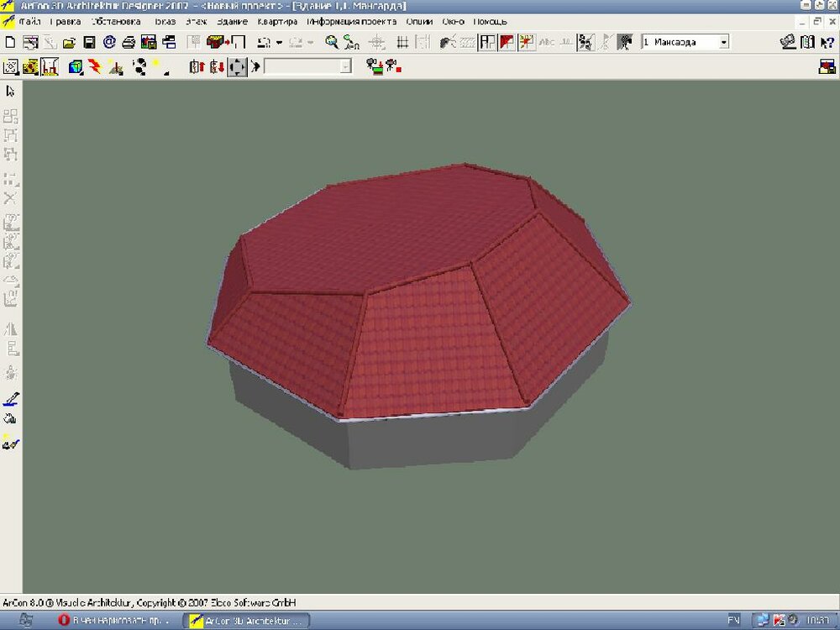
Task: Click the New project blank page icon
Action: [x=10, y=41]
